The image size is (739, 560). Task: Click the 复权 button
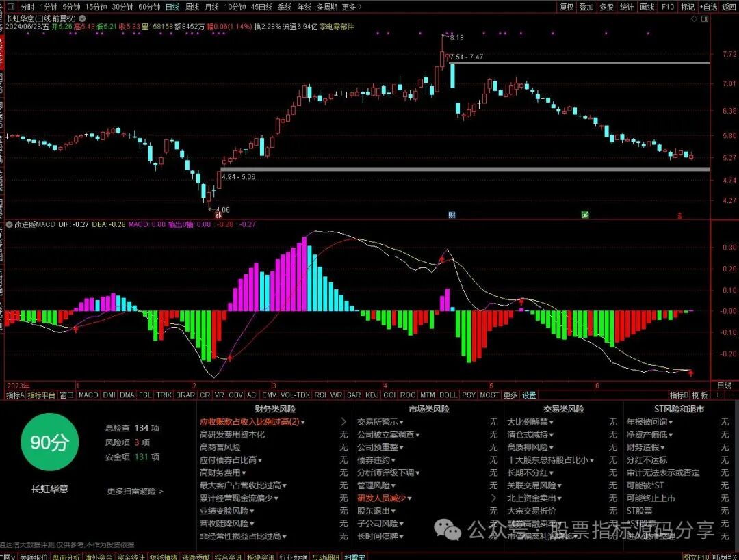click(566, 7)
